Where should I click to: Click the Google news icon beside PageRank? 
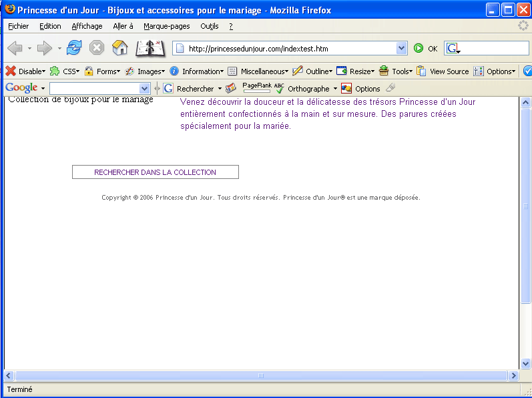(x=231, y=88)
